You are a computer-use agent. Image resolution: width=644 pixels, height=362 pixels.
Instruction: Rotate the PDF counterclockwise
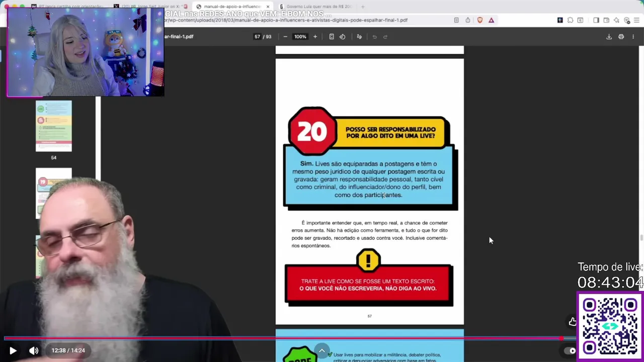(343, 37)
